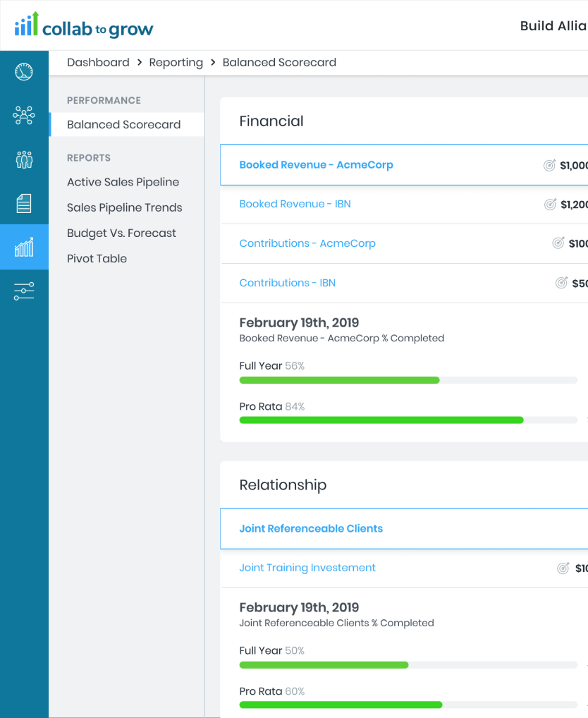The height and width of the screenshot is (718, 588).
Task: Expand the Booked Revenue - IBN metric row
Action: coord(295,204)
